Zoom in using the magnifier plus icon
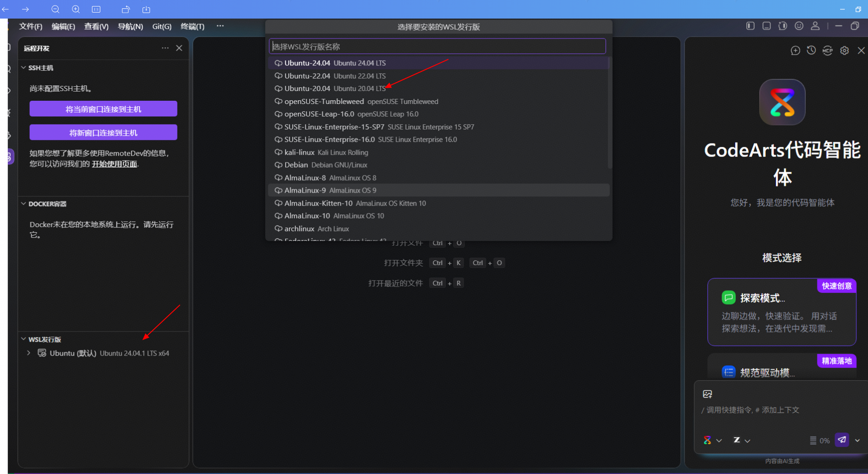Viewport: 868px width, 474px height. tap(76, 9)
